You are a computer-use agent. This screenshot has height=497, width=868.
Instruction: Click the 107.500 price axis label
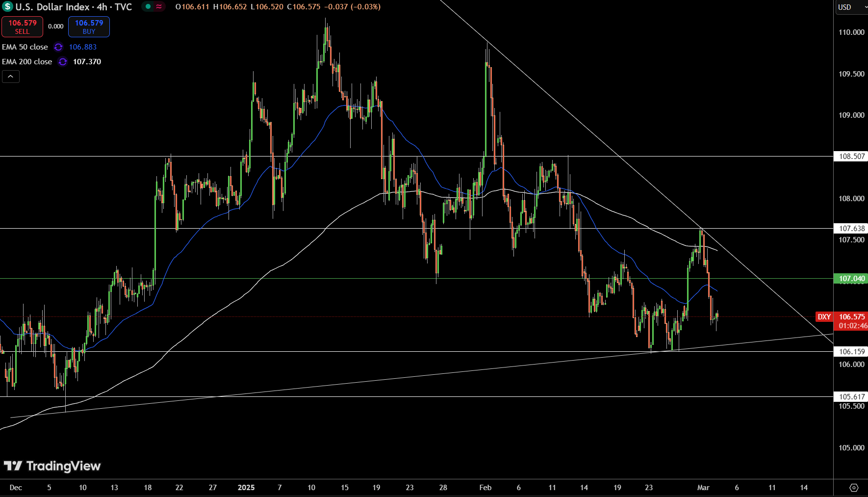(851, 240)
